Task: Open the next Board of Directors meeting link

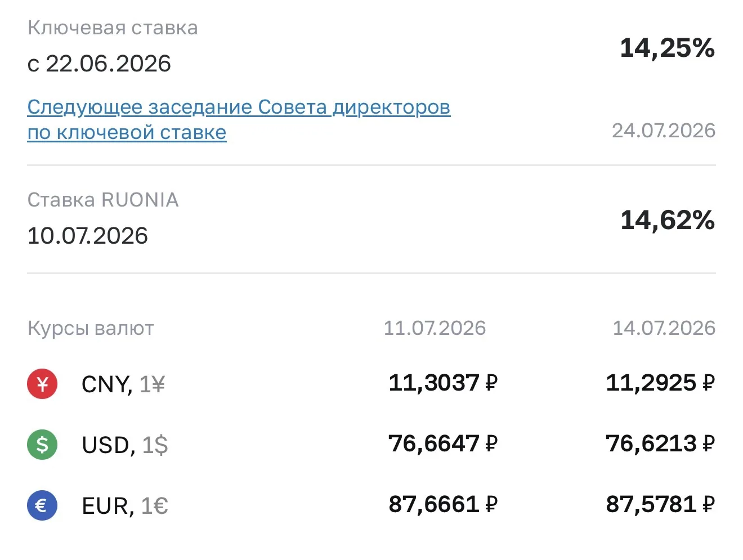Action: [x=239, y=119]
